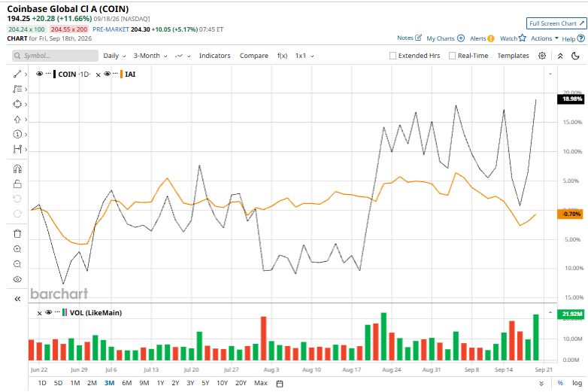This screenshot has height=392, width=588.
Task: Collapse the drawing toolbar with double chevron
Action: pyautogui.click(x=17, y=299)
